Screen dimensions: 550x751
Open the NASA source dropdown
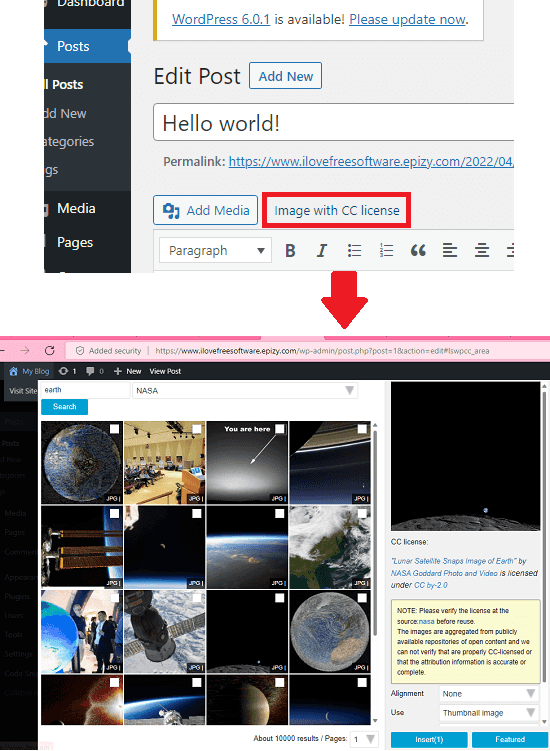[245, 391]
